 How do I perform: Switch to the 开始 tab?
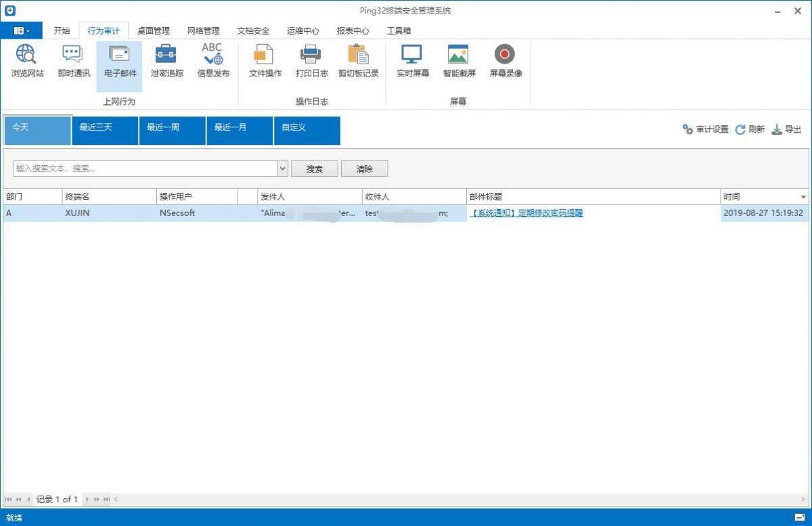(62, 30)
